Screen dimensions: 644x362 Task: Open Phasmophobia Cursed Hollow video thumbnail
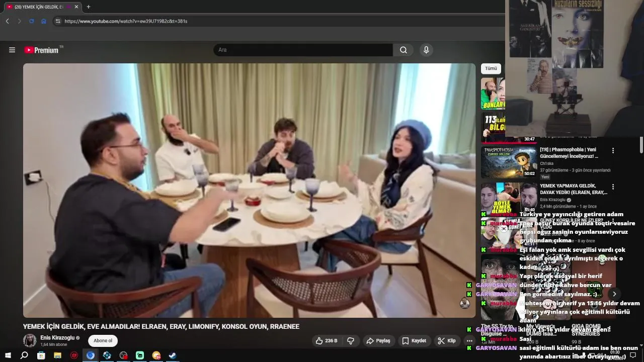(509, 162)
